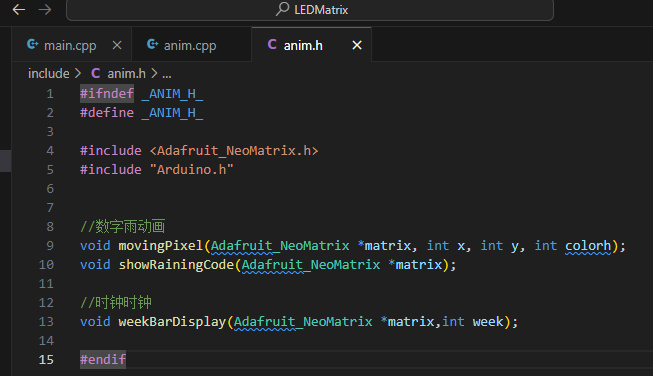Image resolution: width=653 pixels, height=376 pixels.
Task: Click <Adafruit_NeoMatrix.h> include path
Action: [234, 151]
